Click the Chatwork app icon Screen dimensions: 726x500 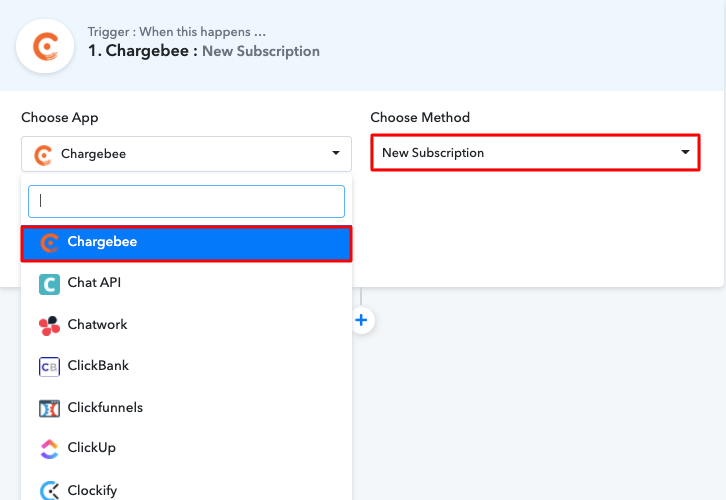coord(49,325)
